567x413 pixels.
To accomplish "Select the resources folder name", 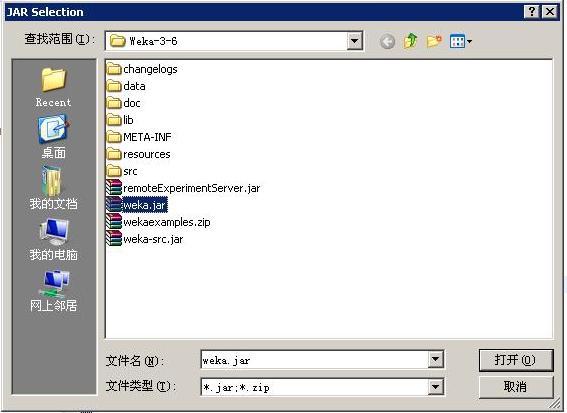I will [x=147, y=154].
